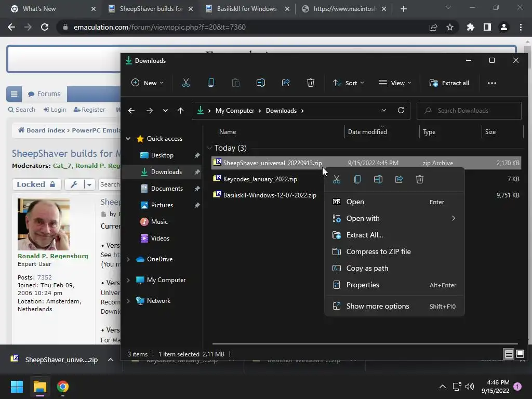Click Chrome address bar URL
Viewport: 532px width, 399px height.
pos(159,27)
